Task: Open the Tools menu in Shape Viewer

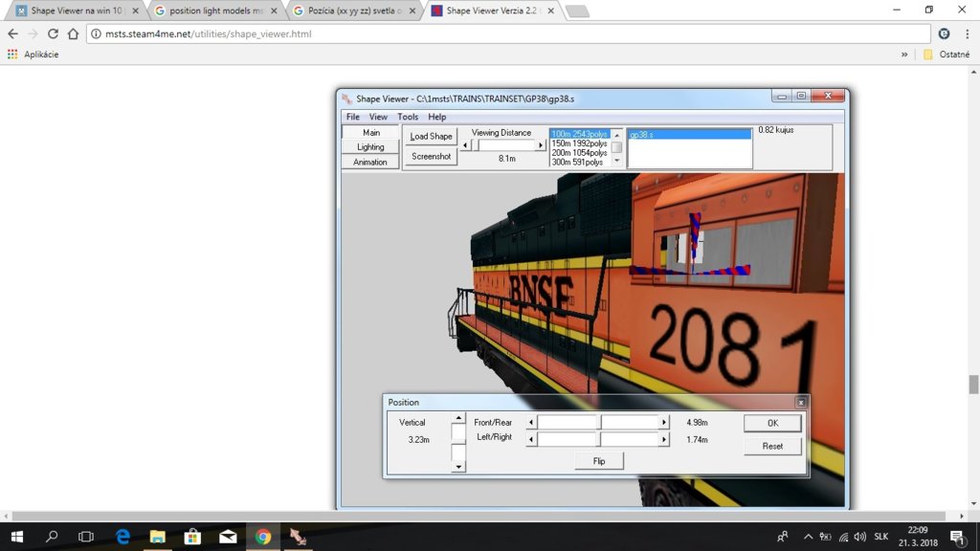Action: [x=408, y=117]
